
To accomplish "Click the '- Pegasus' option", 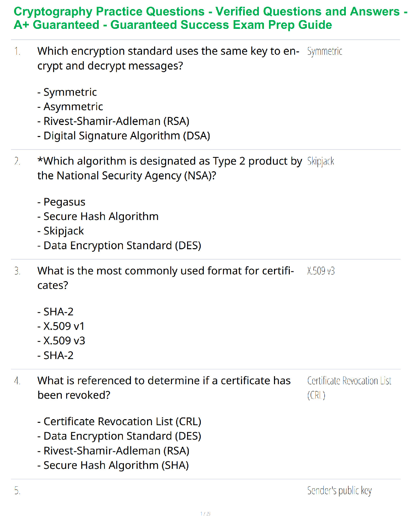I will pos(61,202).
